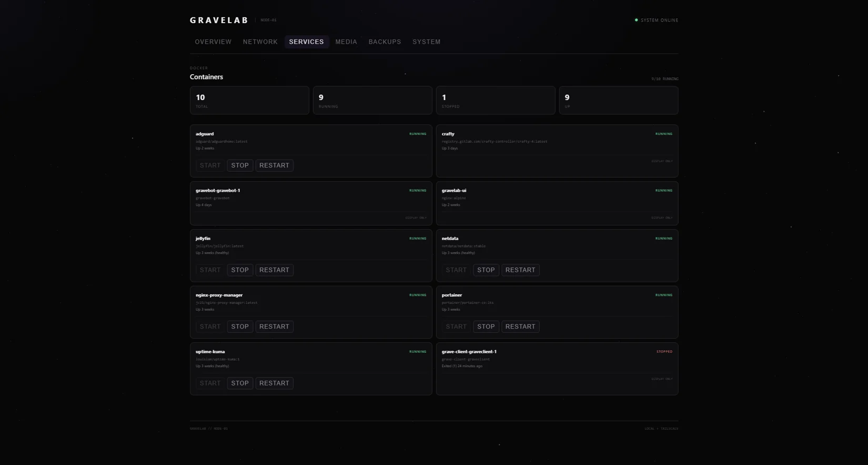Click the gravebot-gravebot-1 container name
Screen dimensions: 868x465
tap(218, 191)
